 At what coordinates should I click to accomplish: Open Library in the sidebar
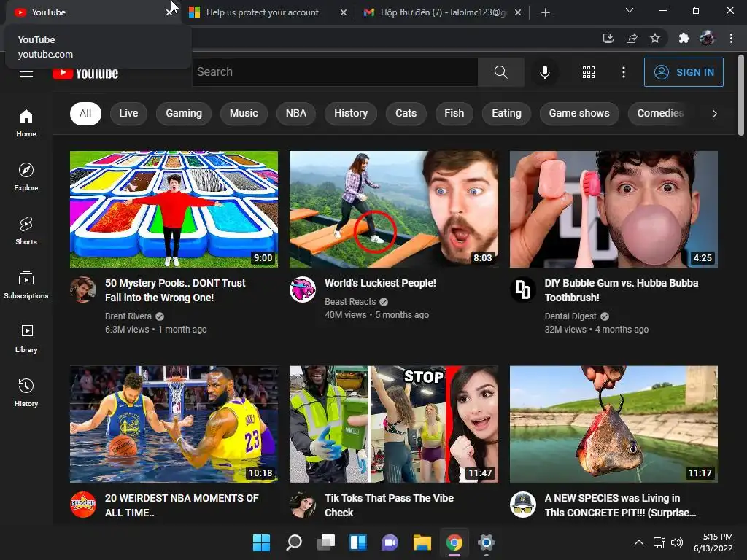click(x=26, y=338)
